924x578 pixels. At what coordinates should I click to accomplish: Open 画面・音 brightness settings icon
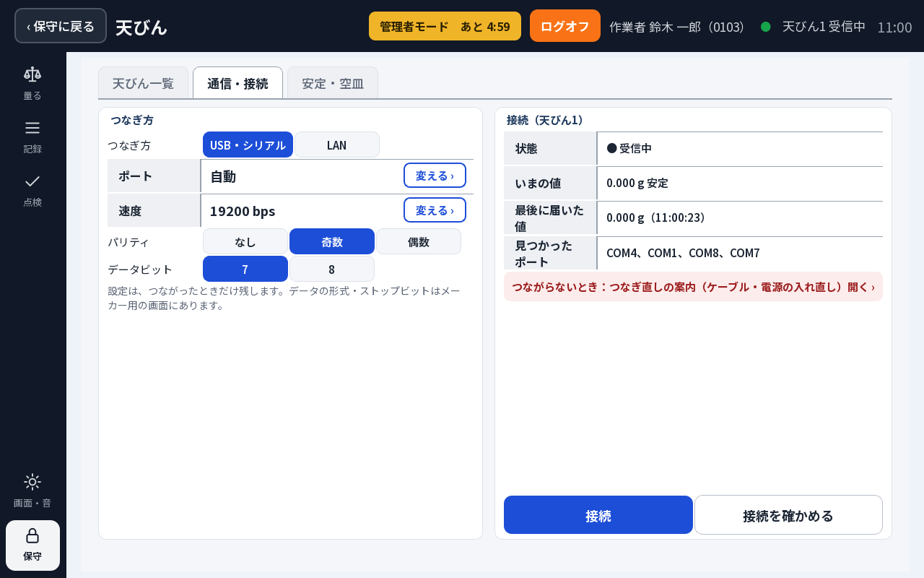coord(32,482)
